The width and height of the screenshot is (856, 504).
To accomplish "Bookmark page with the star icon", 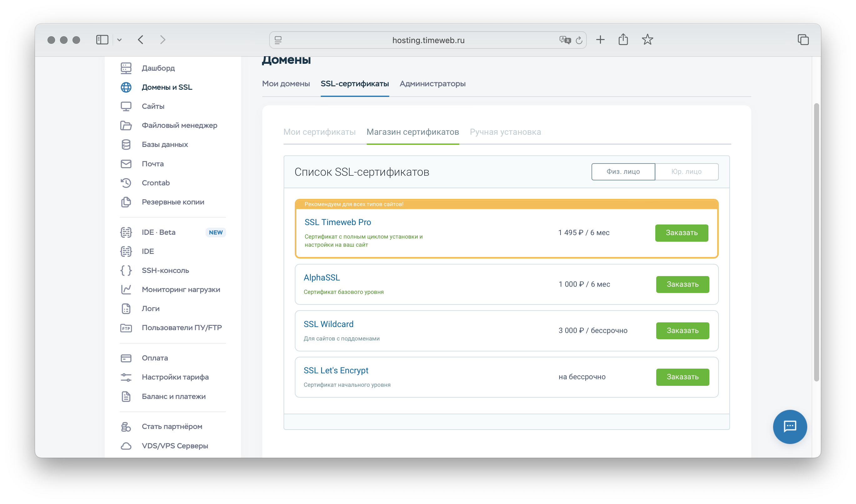I will click(647, 40).
